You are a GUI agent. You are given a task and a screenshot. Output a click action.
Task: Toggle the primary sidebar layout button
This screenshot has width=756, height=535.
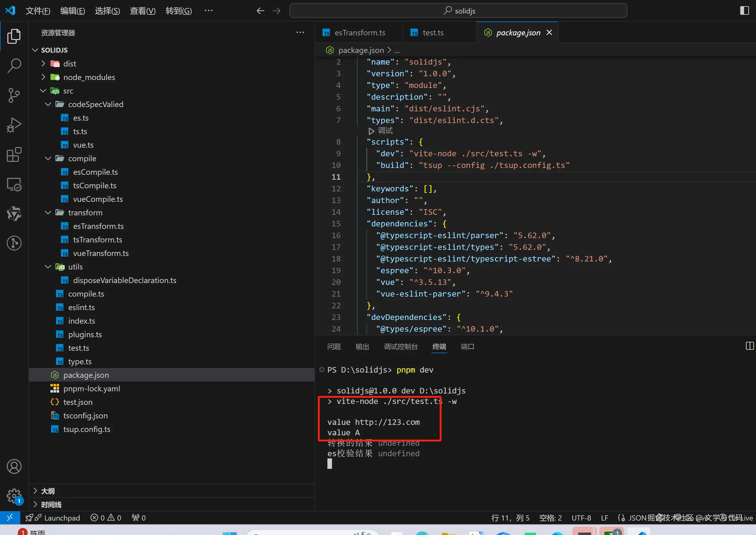point(744,10)
